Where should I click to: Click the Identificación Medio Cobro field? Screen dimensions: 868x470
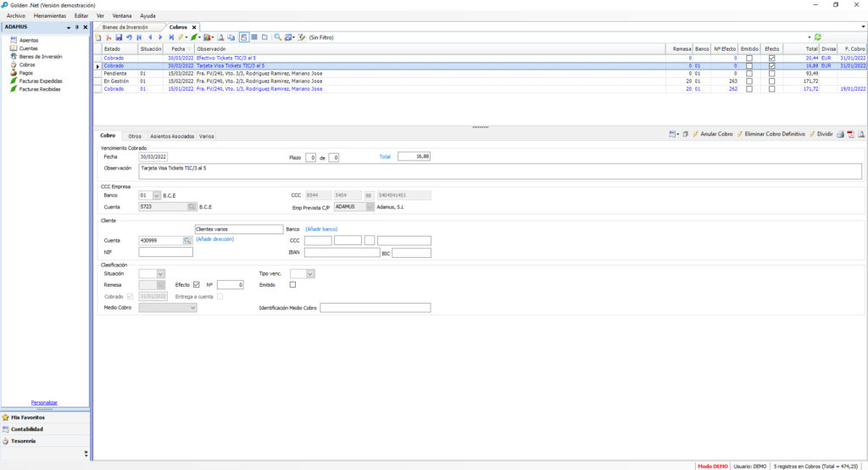tap(376, 308)
